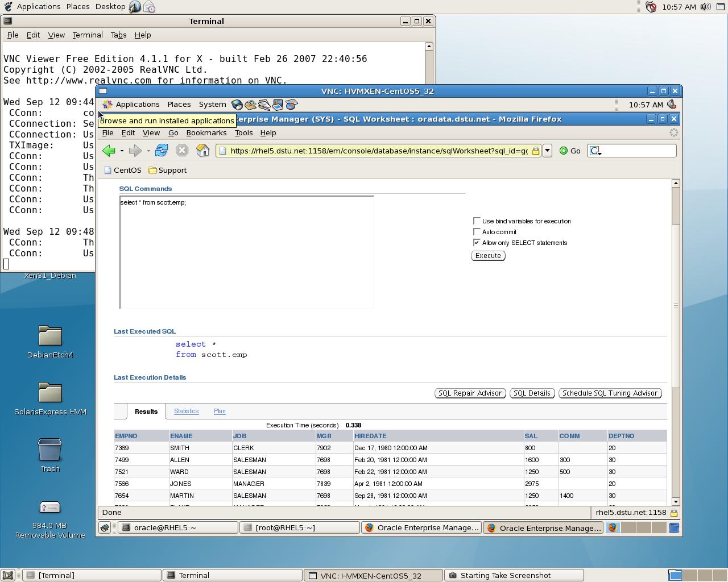Open the Tools menu in Firefox

point(243,133)
